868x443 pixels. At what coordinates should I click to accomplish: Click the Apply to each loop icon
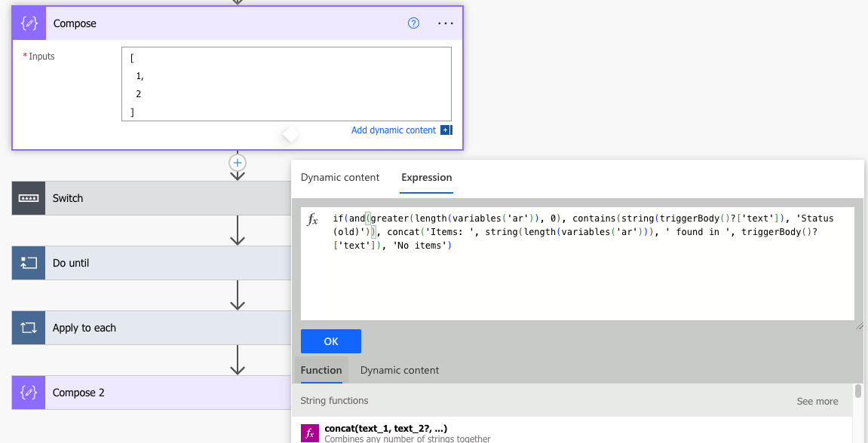click(29, 328)
